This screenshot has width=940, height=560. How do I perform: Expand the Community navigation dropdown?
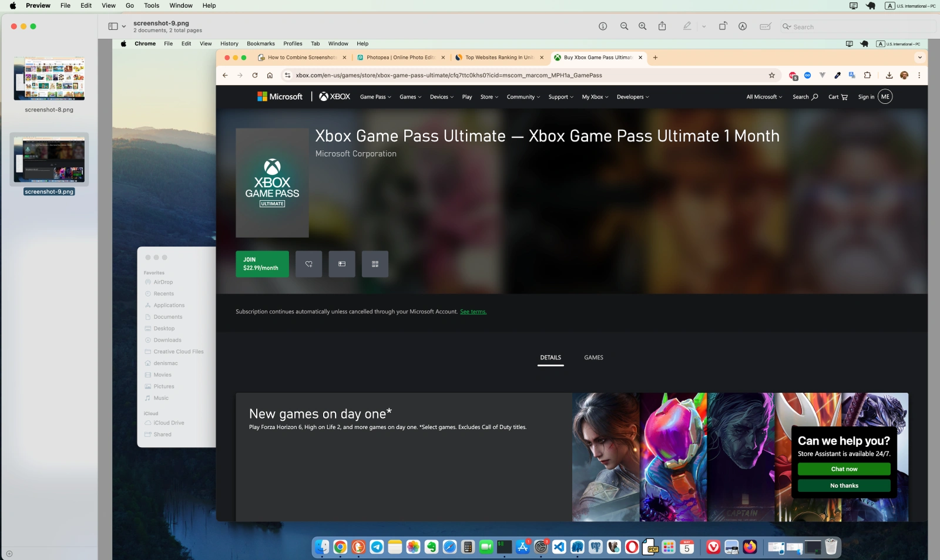tap(523, 97)
